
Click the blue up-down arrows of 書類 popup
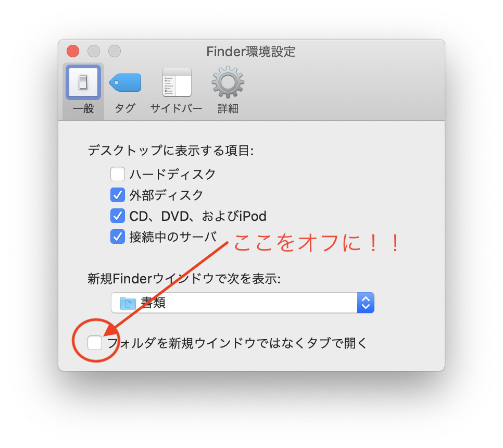click(x=366, y=303)
